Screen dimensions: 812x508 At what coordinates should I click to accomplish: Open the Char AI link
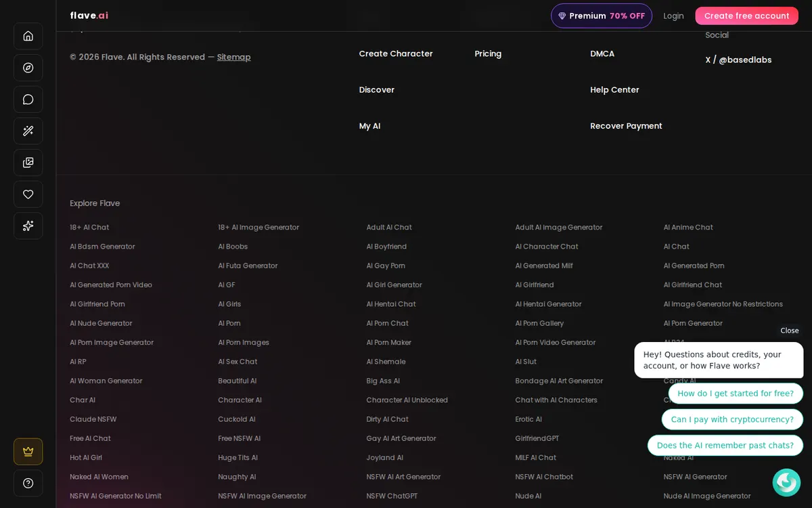83,400
